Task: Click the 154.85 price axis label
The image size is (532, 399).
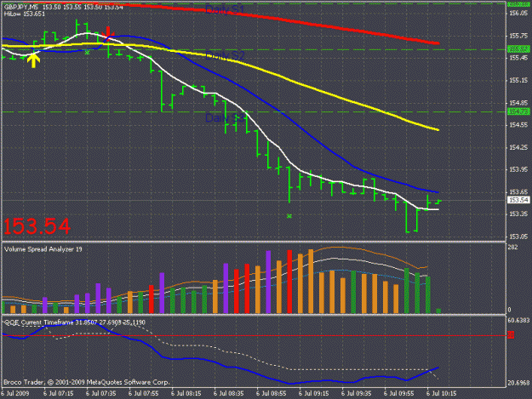Action: (x=518, y=103)
